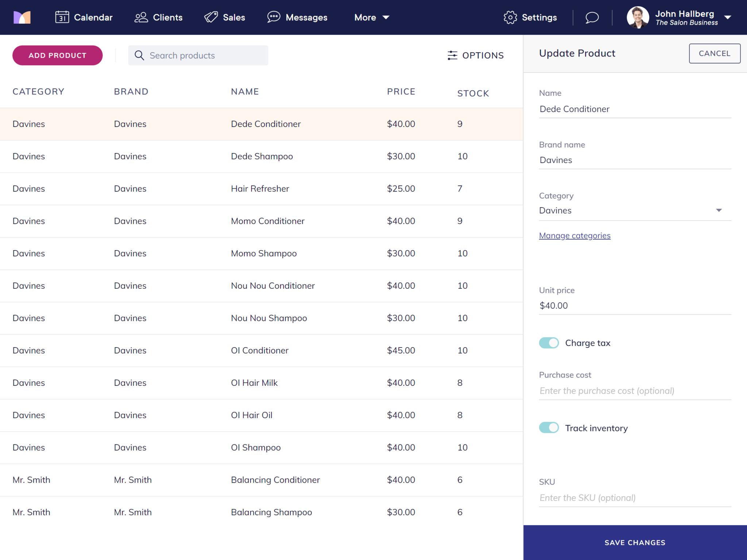
Task: Select the Nou Nou Shampoo product
Action: (x=262, y=318)
